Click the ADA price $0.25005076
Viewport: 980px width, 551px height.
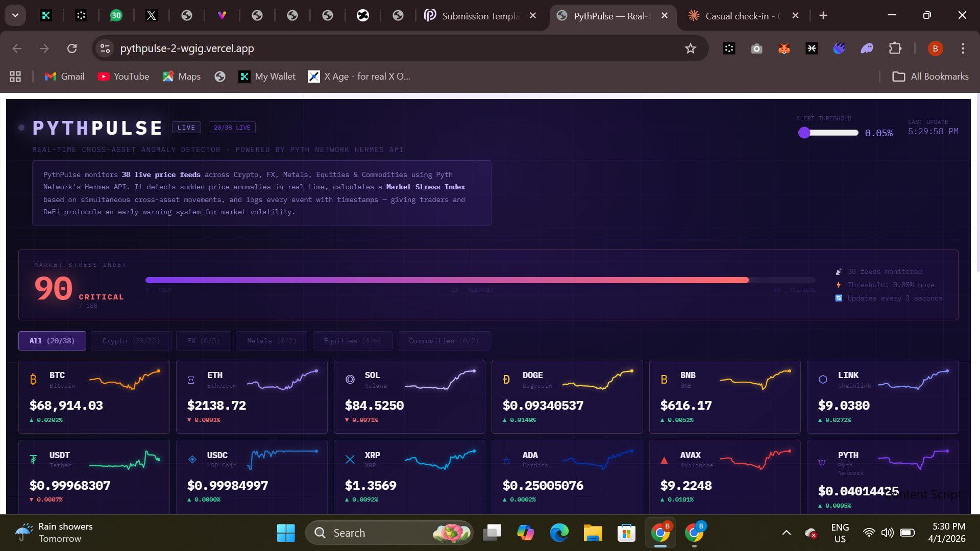click(543, 486)
